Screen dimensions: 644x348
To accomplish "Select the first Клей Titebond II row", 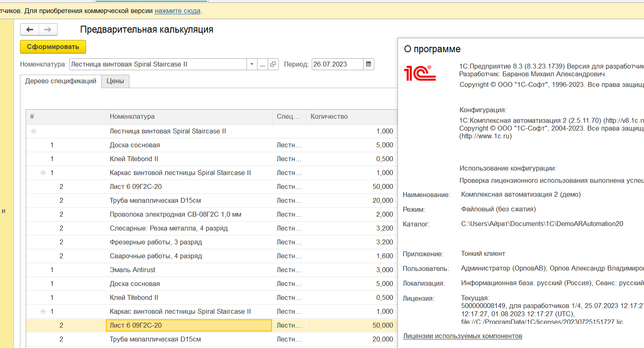I will coord(211,159).
